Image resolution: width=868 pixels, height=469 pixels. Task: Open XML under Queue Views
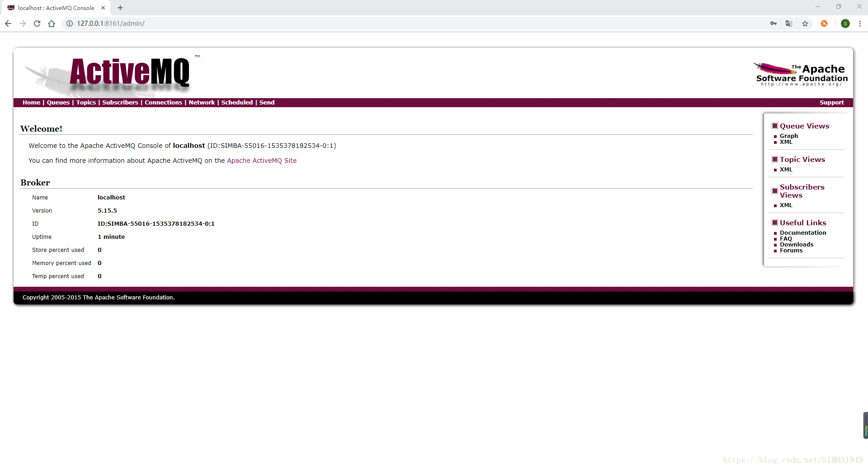tap(786, 142)
